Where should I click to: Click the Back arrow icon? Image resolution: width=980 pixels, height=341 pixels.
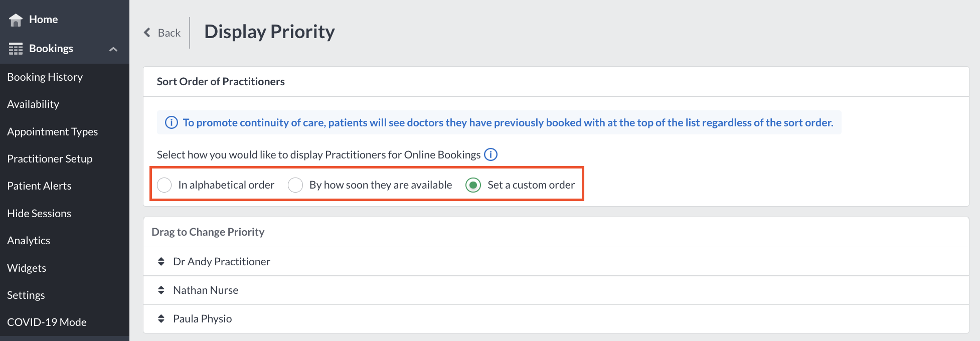[x=147, y=33]
